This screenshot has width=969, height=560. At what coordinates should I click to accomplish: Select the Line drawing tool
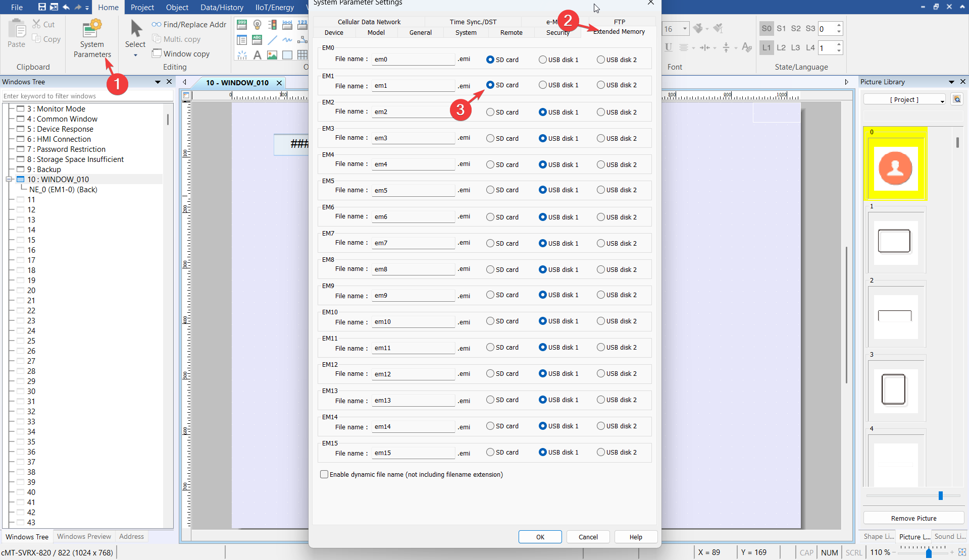(273, 40)
